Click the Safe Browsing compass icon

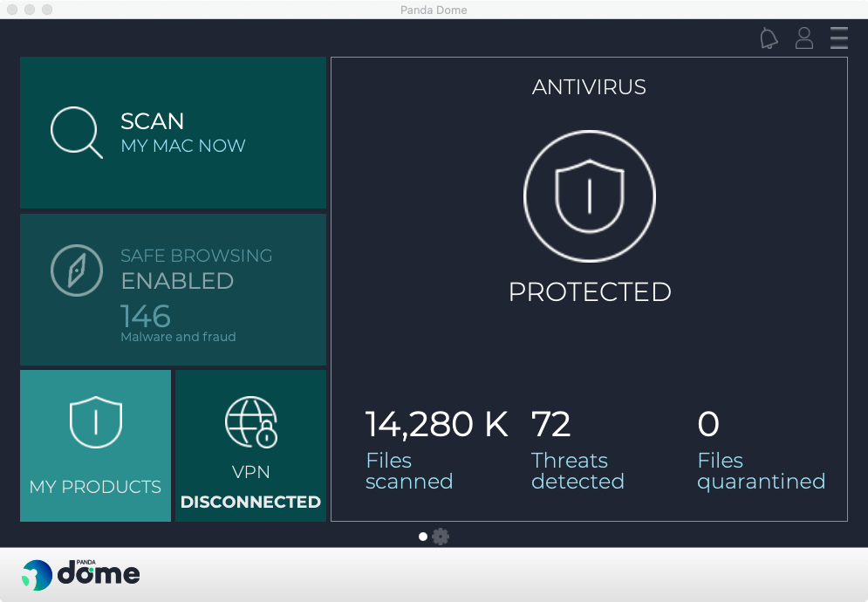click(x=76, y=270)
